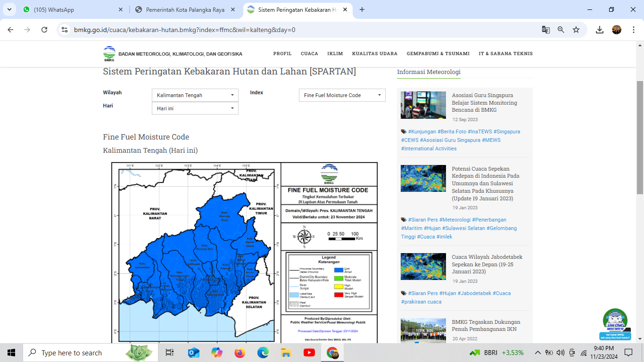Expand the Wilayah dropdown showing Kalimantan Tengah
This screenshot has width=644, height=362.
(x=195, y=95)
